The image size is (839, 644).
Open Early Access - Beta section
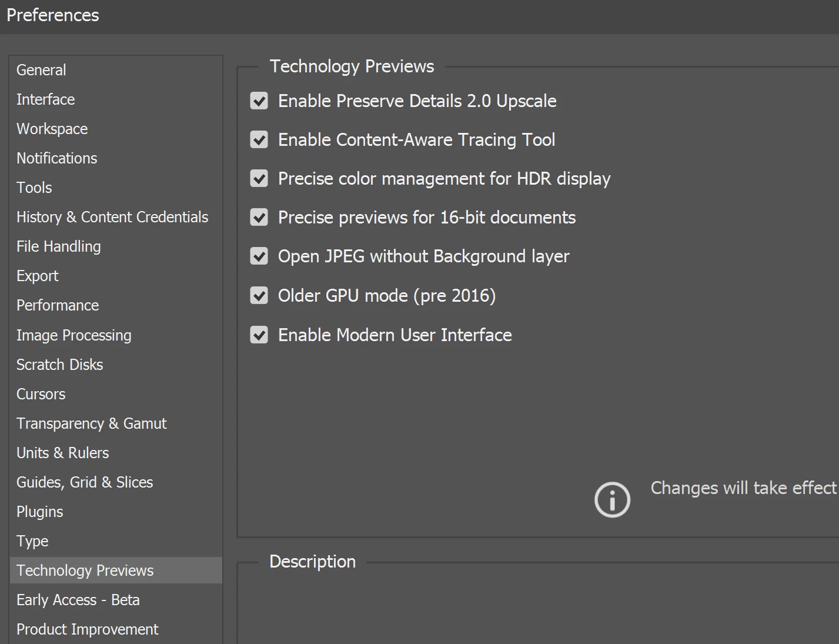point(78,600)
